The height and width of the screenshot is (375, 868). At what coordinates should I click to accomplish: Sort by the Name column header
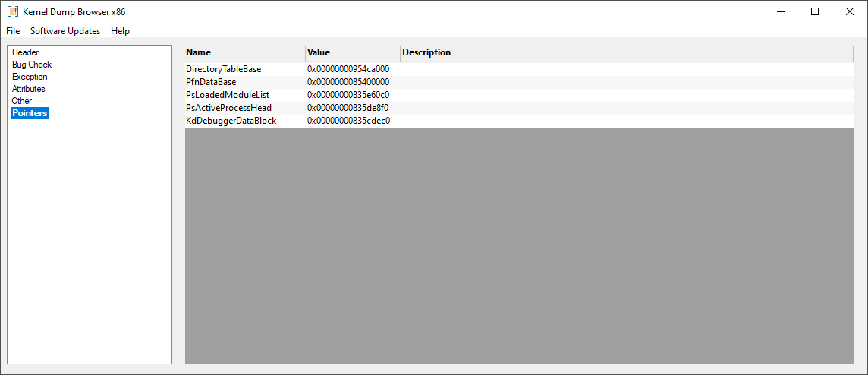click(245, 52)
